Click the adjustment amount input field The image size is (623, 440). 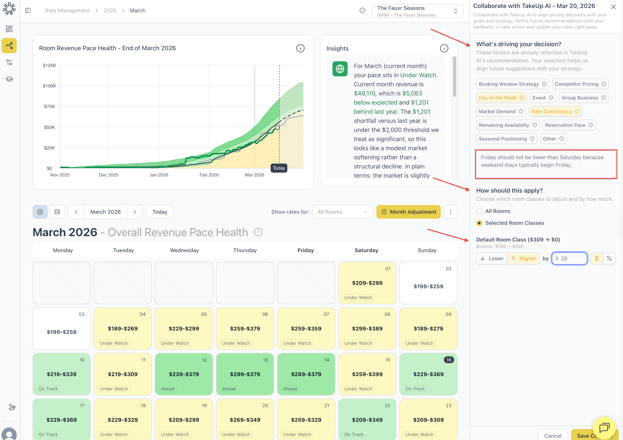pyautogui.click(x=569, y=258)
